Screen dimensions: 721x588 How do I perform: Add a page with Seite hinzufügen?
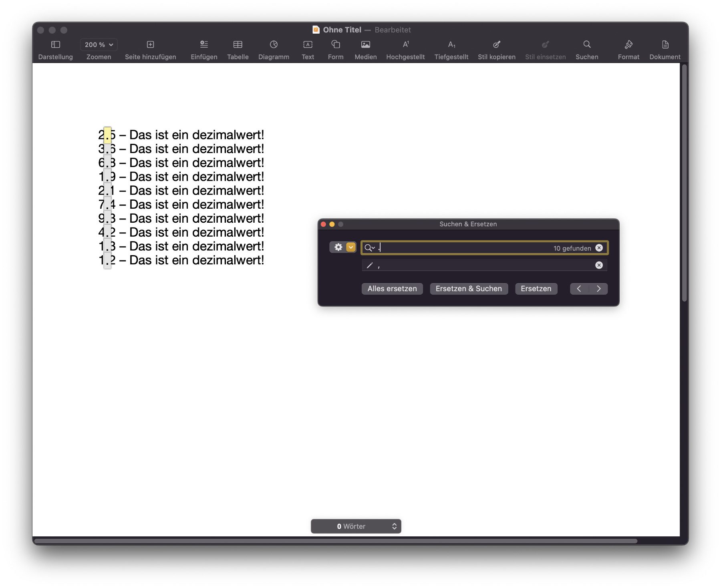(150, 50)
